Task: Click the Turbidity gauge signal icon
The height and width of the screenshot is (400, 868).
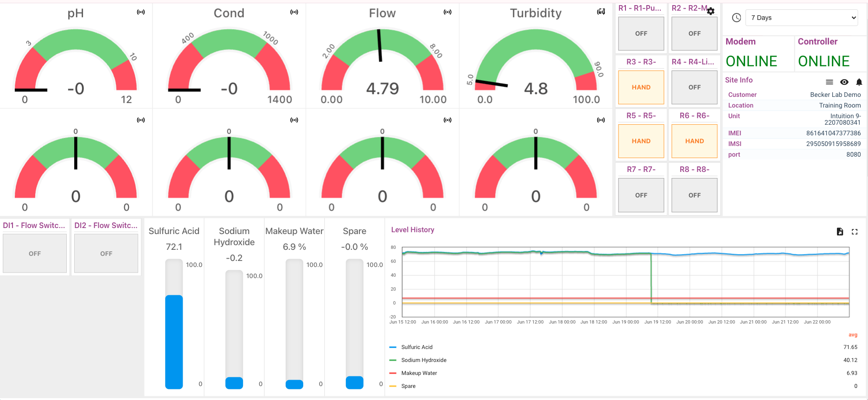Action: pos(601,12)
